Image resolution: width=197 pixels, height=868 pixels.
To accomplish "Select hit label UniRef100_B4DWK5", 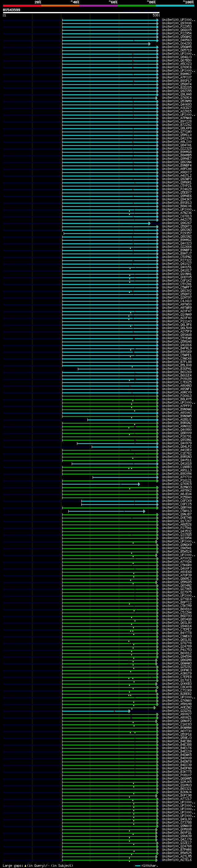I will tap(177, 755).
